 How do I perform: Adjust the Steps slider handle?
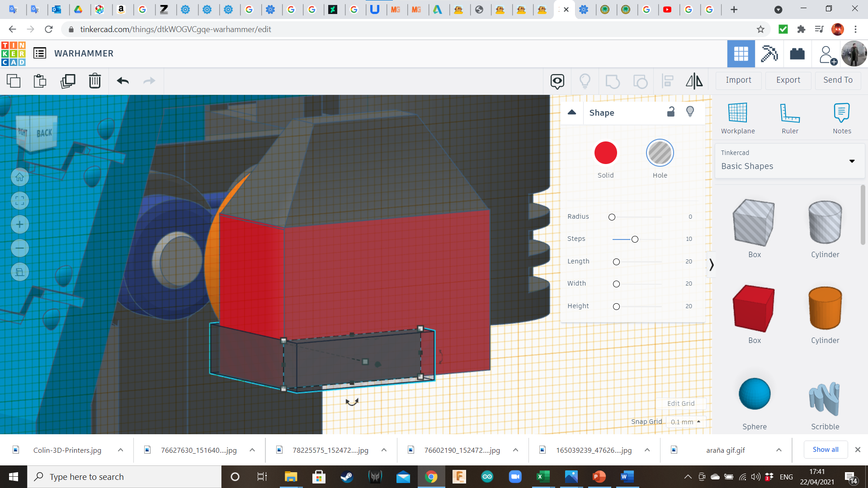click(635, 239)
